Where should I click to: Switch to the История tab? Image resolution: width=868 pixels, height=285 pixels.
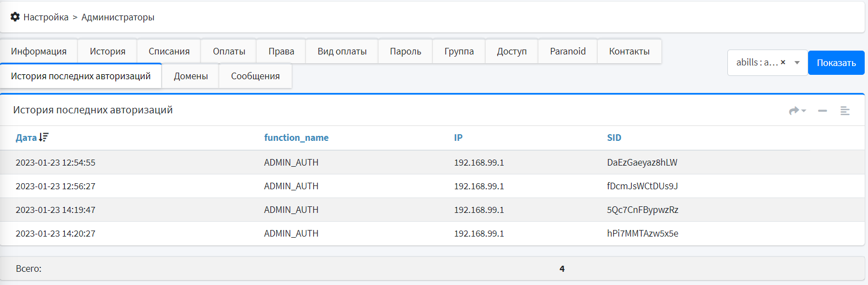[108, 51]
